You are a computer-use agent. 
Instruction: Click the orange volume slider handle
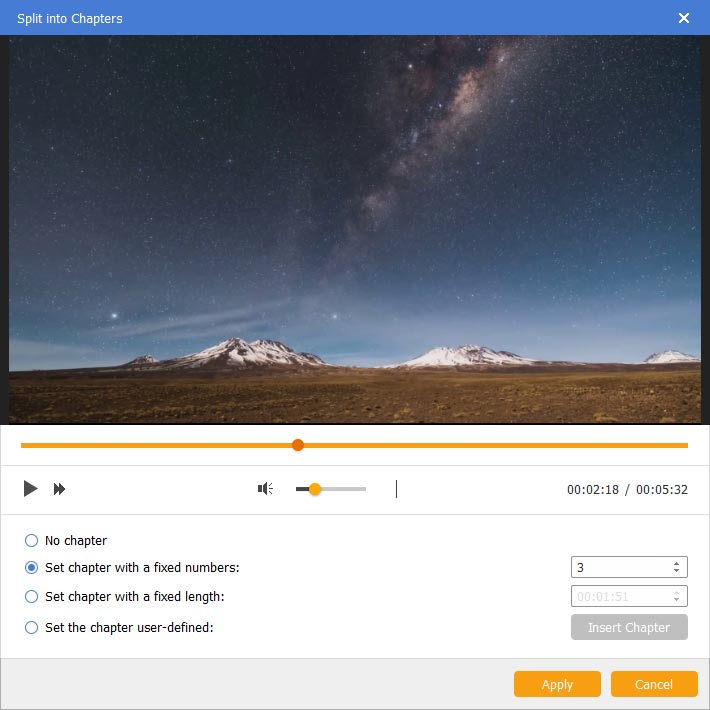tap(315, 489)
